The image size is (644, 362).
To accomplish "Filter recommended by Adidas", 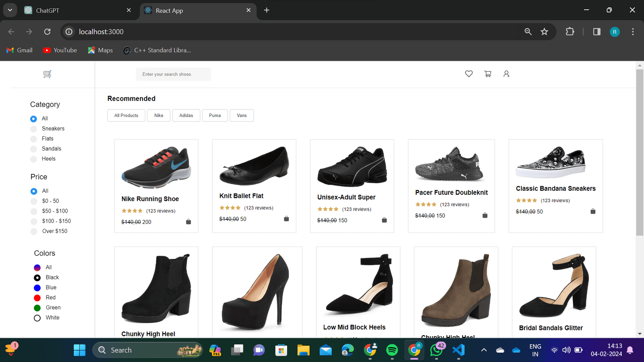I will click(x=186, y=115).
